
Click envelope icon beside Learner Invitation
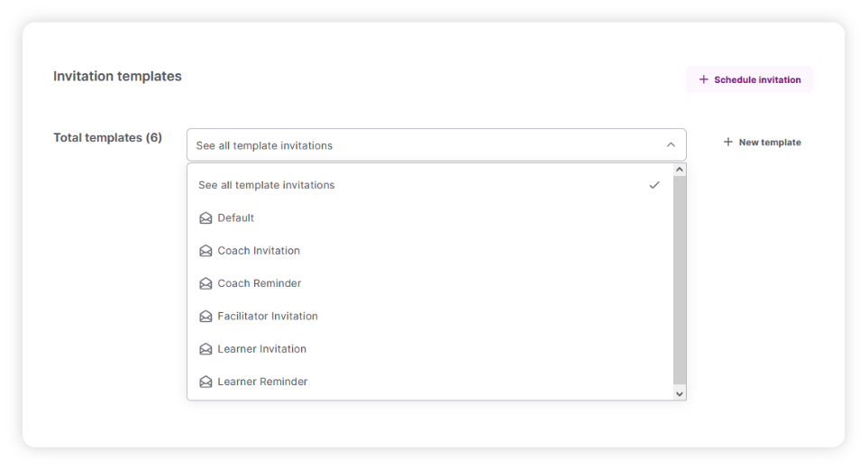pos(206,349)
